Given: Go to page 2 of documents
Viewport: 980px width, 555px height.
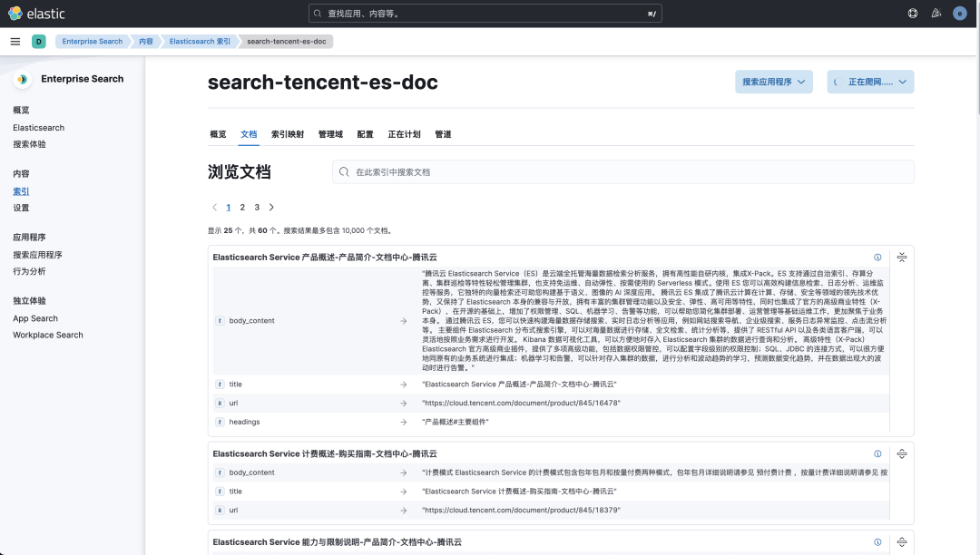Looking at the screenshot, I should (242, 208).
